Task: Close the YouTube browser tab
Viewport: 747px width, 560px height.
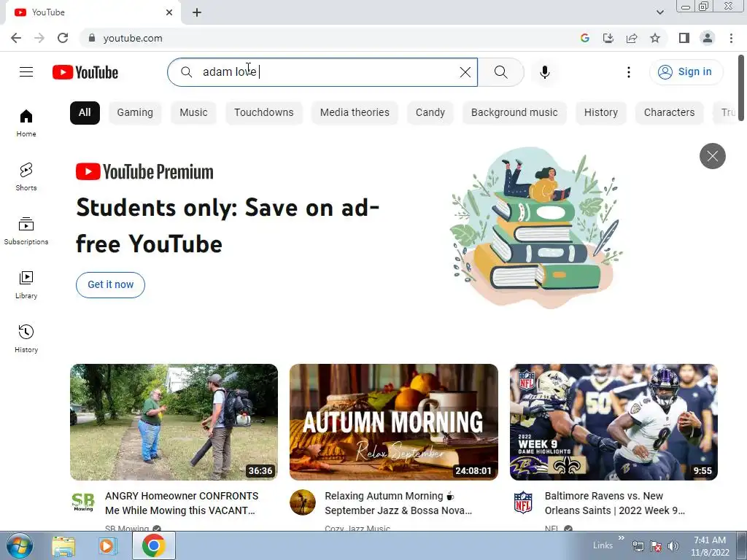Action: (169, 12)
